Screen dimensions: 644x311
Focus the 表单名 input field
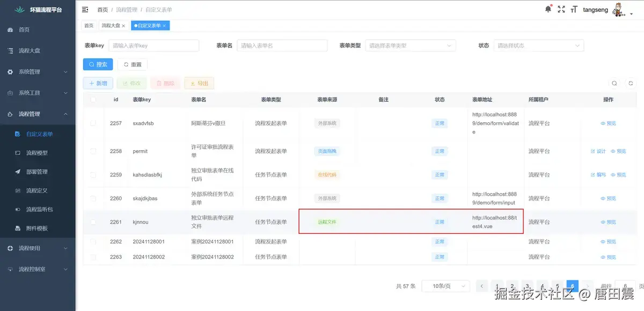(x=282, y=46)
